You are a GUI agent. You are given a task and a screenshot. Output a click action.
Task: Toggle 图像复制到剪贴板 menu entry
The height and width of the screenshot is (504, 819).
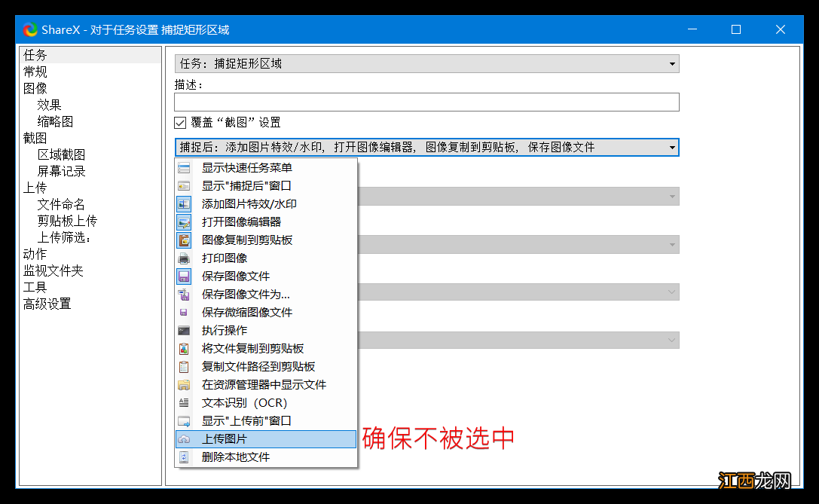pyautogui.click(x=267, y=240)
